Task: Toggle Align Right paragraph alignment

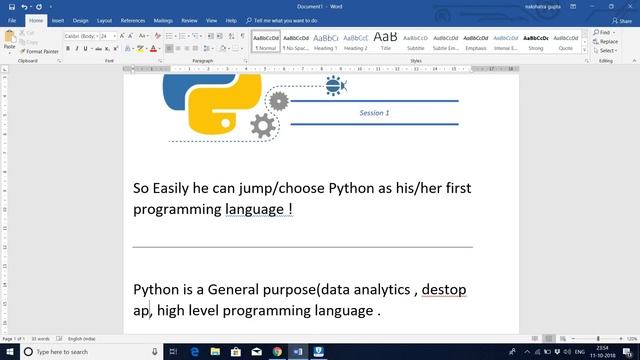Action: click(x=187, y=49)
